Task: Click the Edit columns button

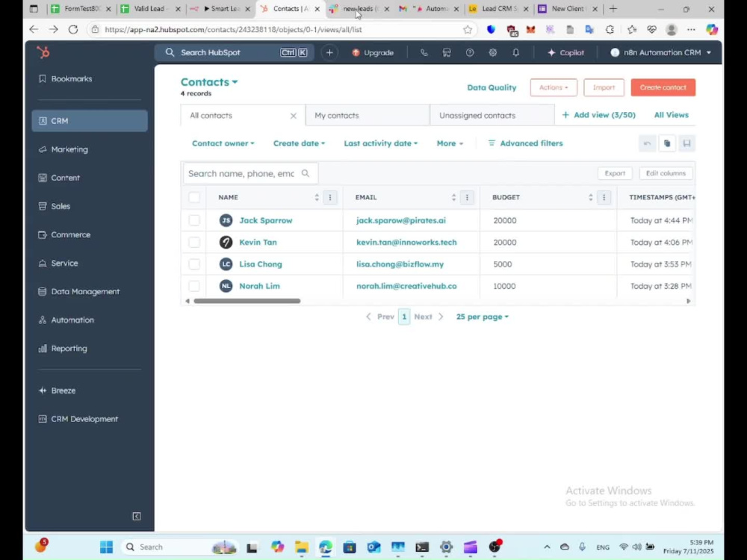Action: 666,173
